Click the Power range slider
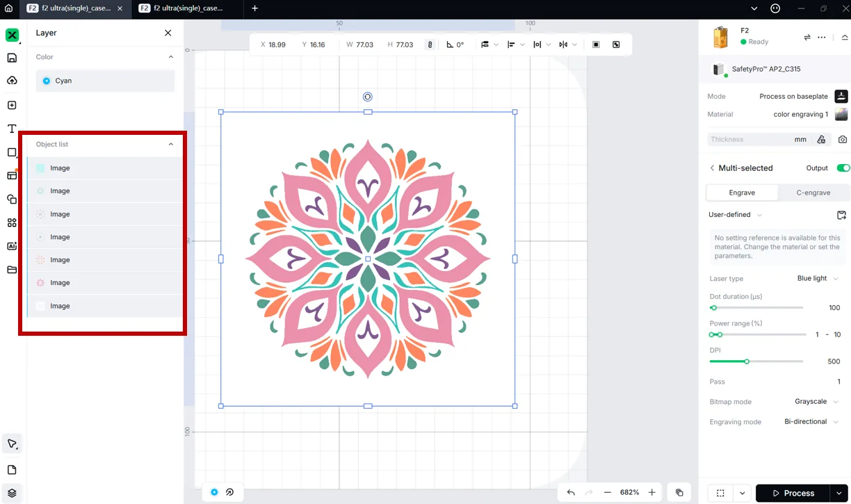 pyautogui.click(x=758, y=334)
